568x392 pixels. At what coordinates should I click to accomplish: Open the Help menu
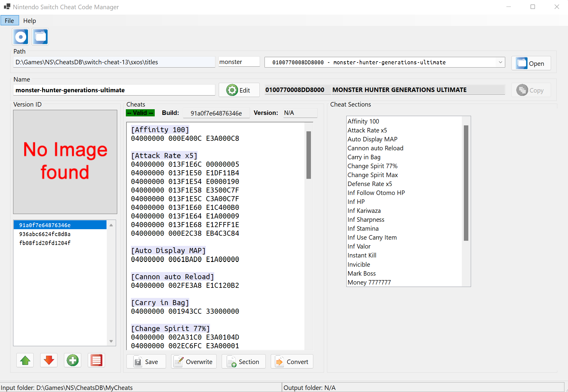coord(29,21)
